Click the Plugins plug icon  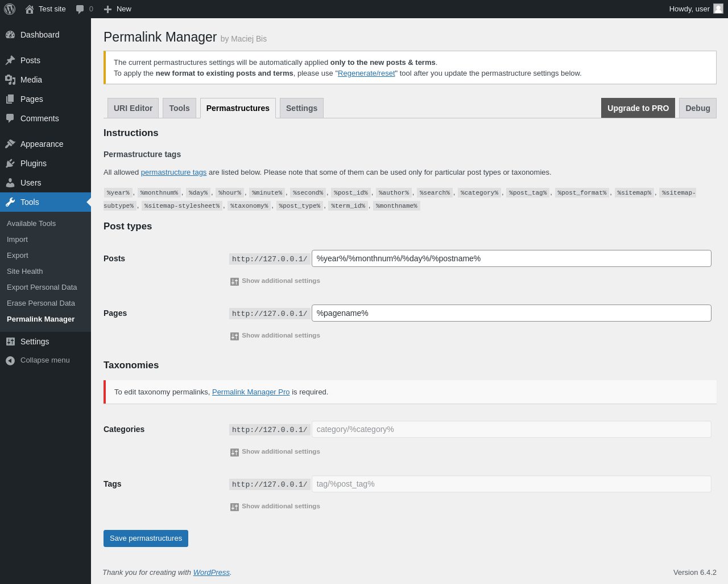[10, 163]
